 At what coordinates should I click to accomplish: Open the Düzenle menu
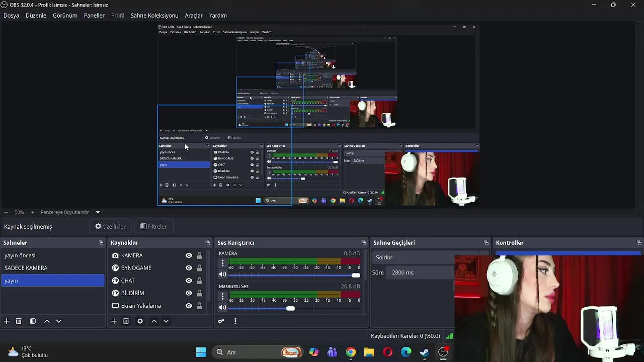pyautogui.click(x=36, y=16)
